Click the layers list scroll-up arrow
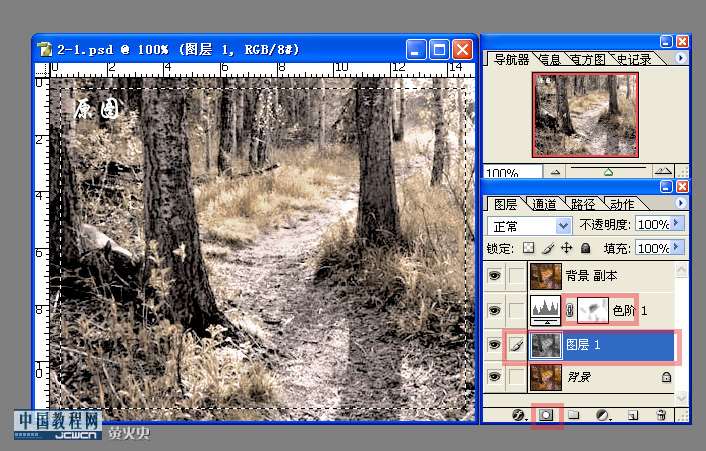Screen dimensions: 706x451 tap(681, 270)
